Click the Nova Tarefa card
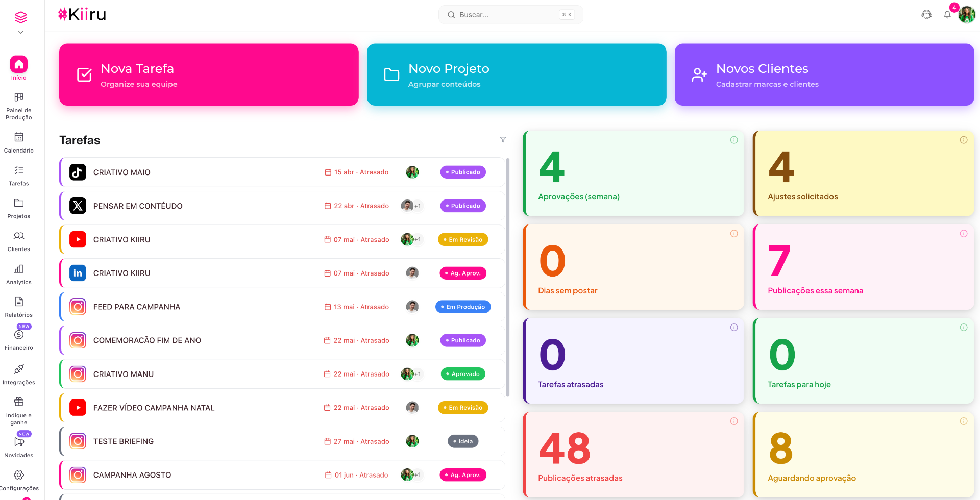The image size is (980, 500). click(x=209, y=75)
